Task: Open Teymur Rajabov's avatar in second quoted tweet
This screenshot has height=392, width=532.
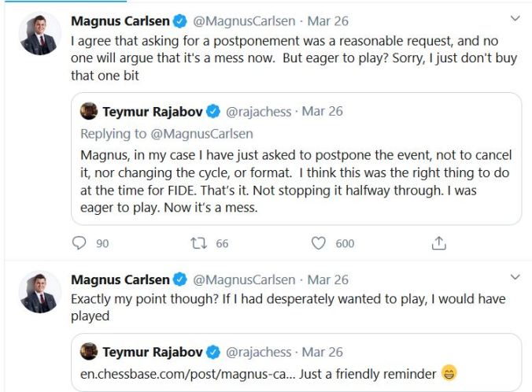Action: coord(89,351)
